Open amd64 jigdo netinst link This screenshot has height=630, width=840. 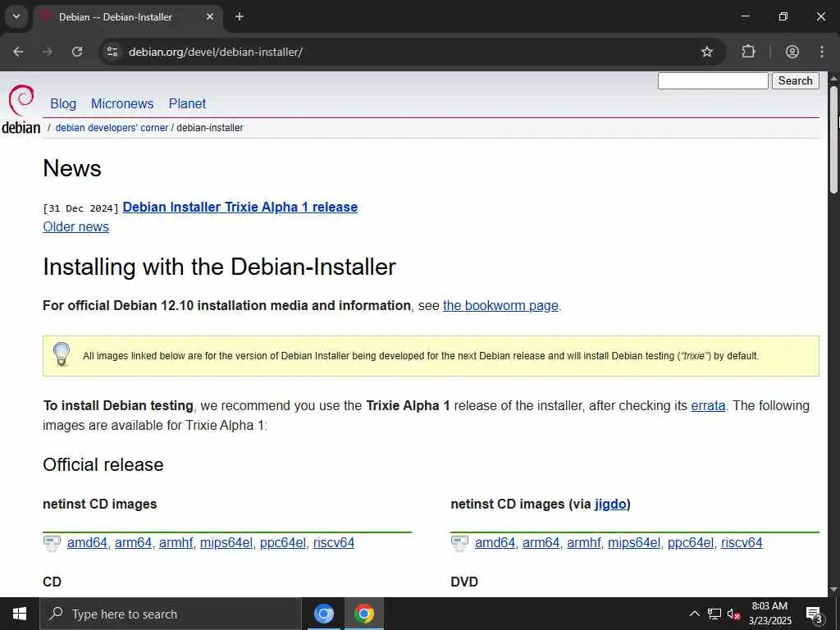495,543
